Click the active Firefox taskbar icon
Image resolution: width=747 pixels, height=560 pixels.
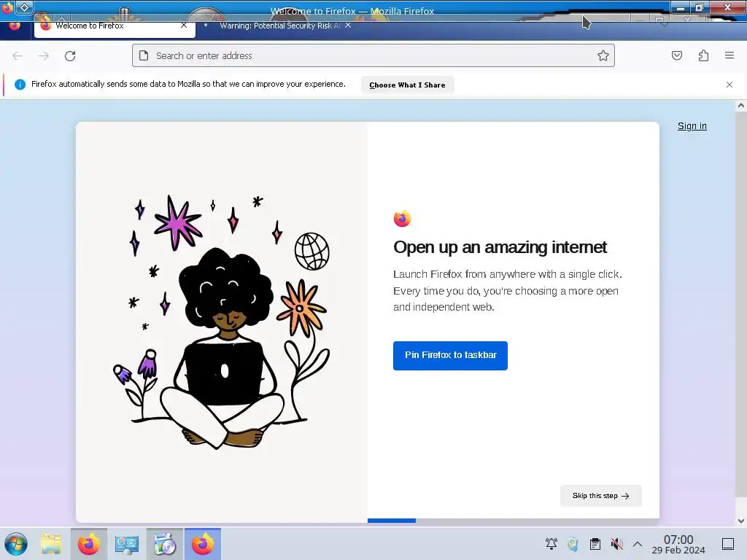pos(203,544)
